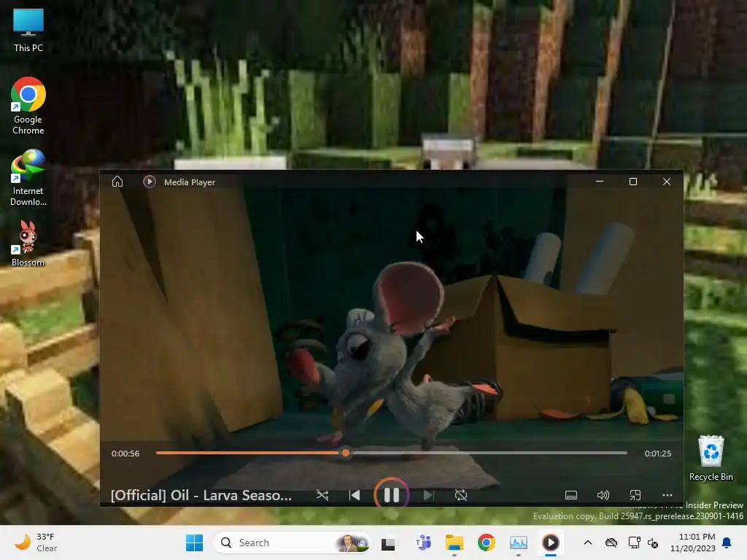
Task: Click the OneDrive cloud tray icon
Action: click(x=611, y=542)
